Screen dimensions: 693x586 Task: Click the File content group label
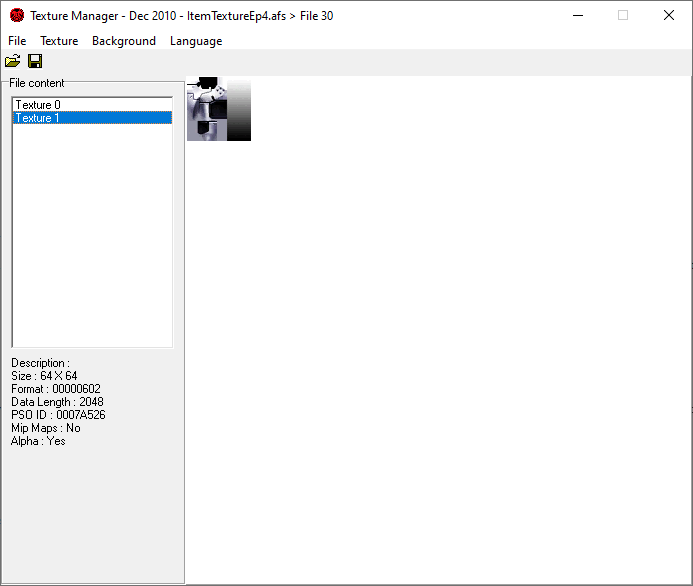pos(37,83)
